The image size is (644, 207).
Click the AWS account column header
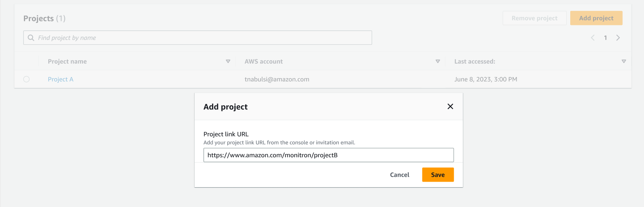pyautogui.click(x=264, y=61)
